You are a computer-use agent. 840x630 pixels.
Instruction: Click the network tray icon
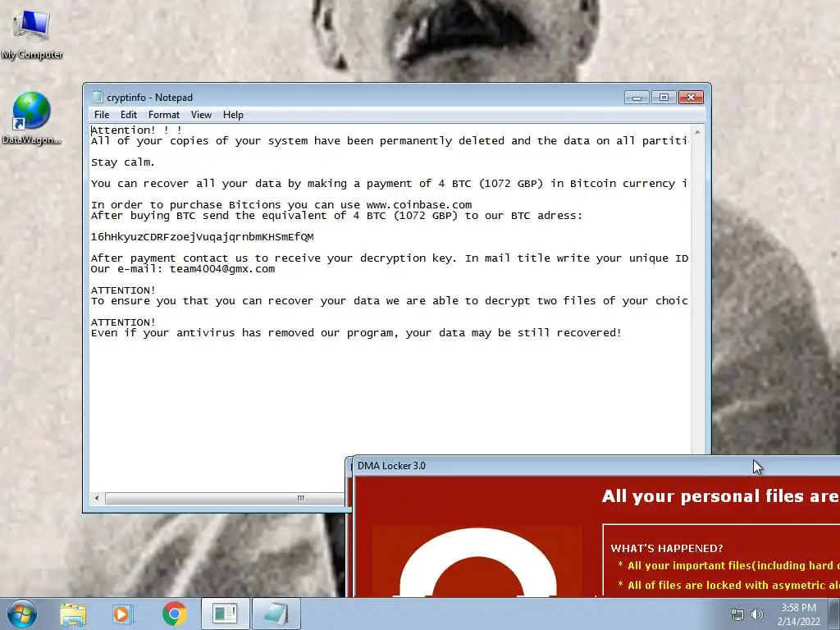737,614
